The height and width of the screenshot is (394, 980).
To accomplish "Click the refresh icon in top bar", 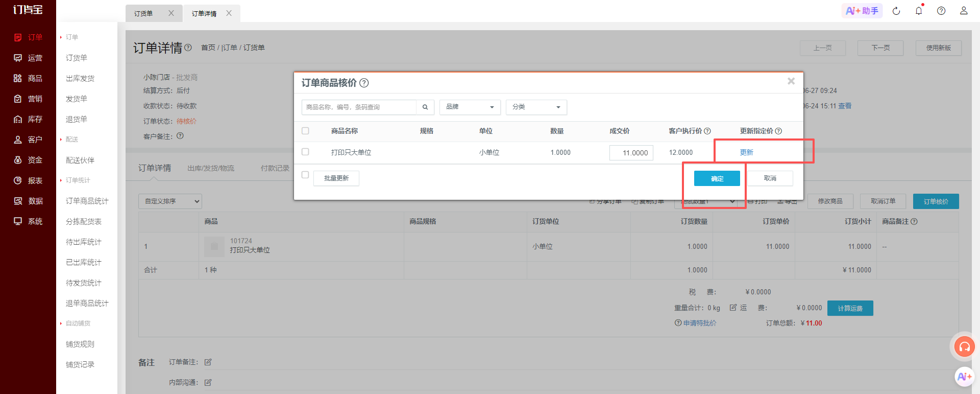I will pyautogui.click(x=896, y=11).
